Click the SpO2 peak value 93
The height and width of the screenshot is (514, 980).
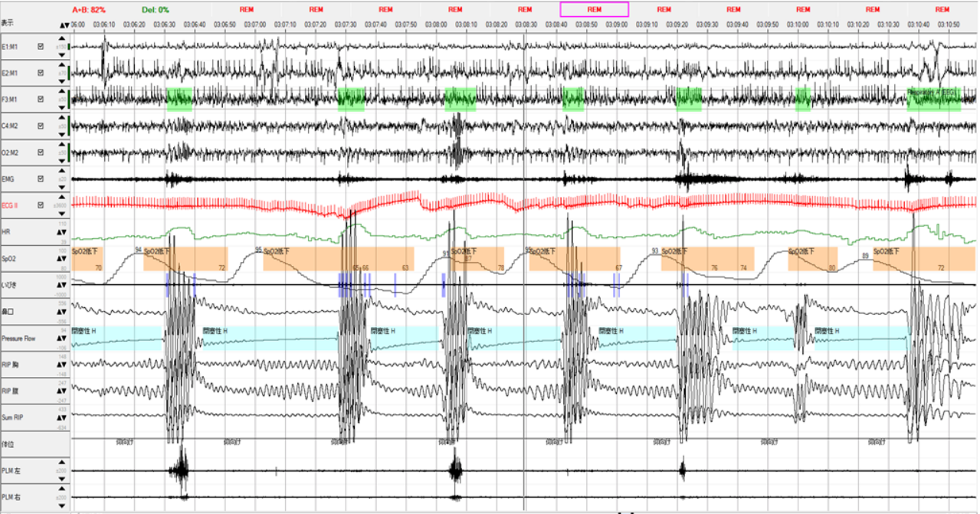(x=655, y=250)
